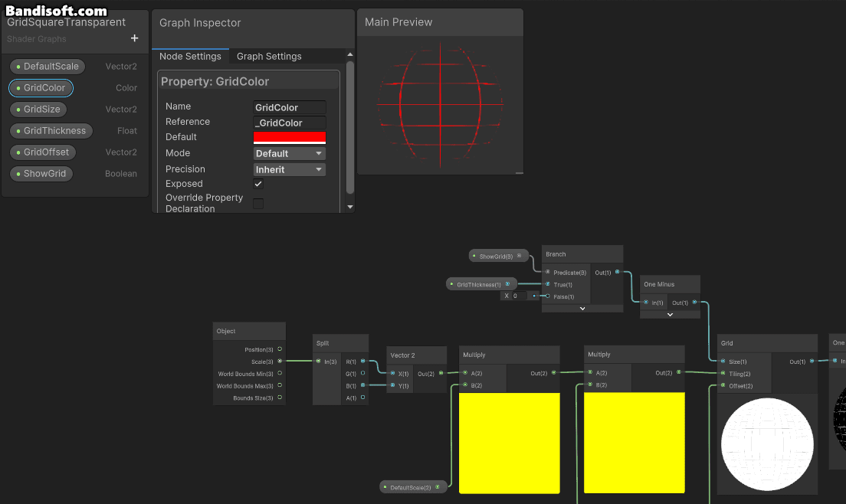The height and width of the screenshot is (504, 846).
Task: Edit the Name field GridColor
Action: pyautogui.click(x=289, y=107)
